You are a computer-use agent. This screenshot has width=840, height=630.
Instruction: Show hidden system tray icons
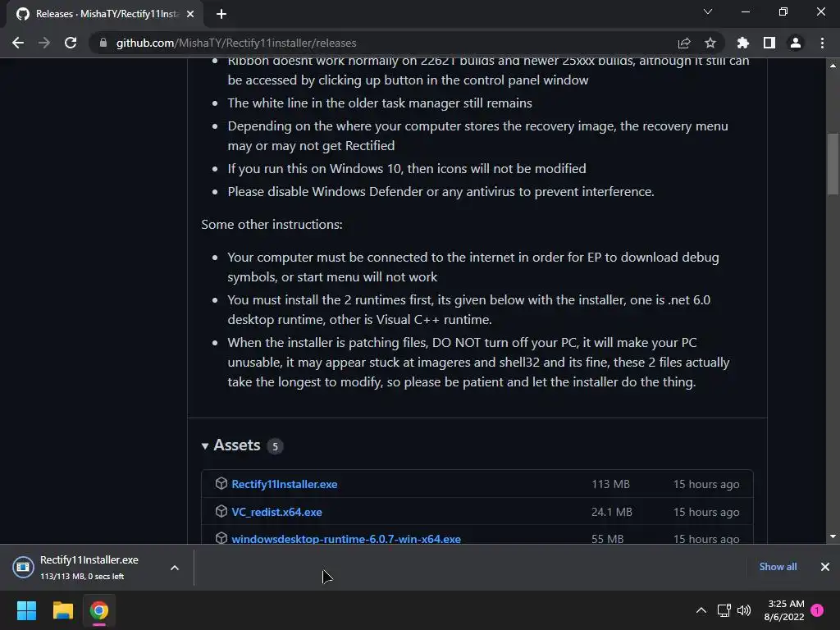pos(701,610)
